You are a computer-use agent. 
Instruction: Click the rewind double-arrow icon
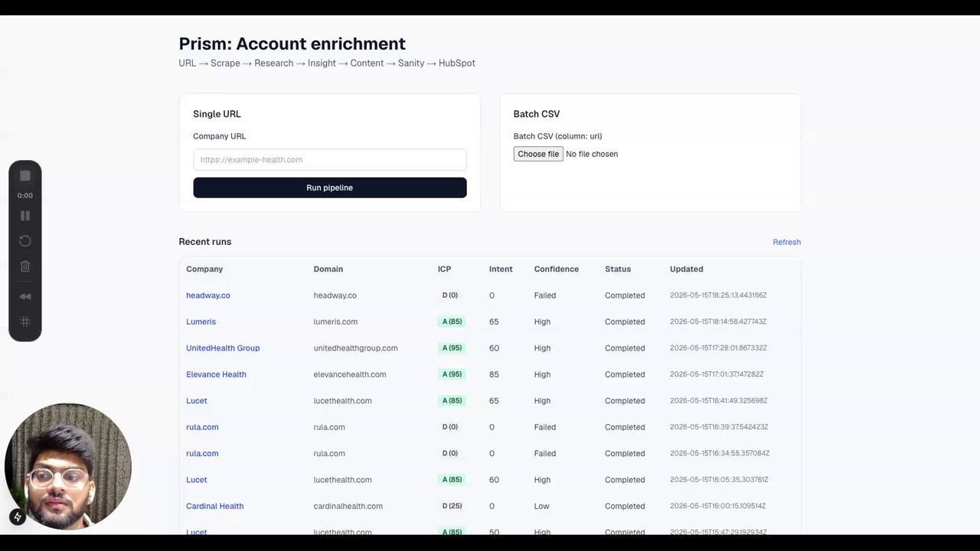click(25, 296)
